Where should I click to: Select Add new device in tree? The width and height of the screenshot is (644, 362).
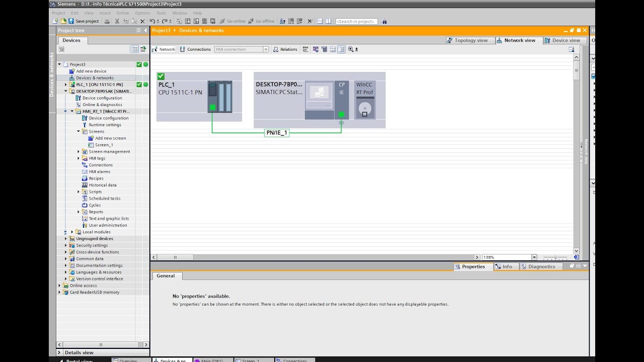coord(91,71)
